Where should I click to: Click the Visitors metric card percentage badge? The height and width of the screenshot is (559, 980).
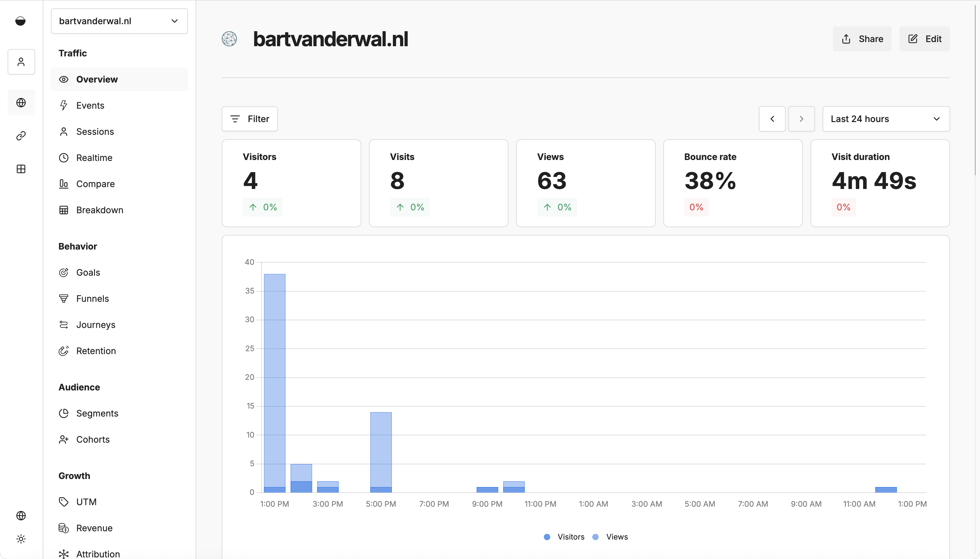[x=263, y=207]
